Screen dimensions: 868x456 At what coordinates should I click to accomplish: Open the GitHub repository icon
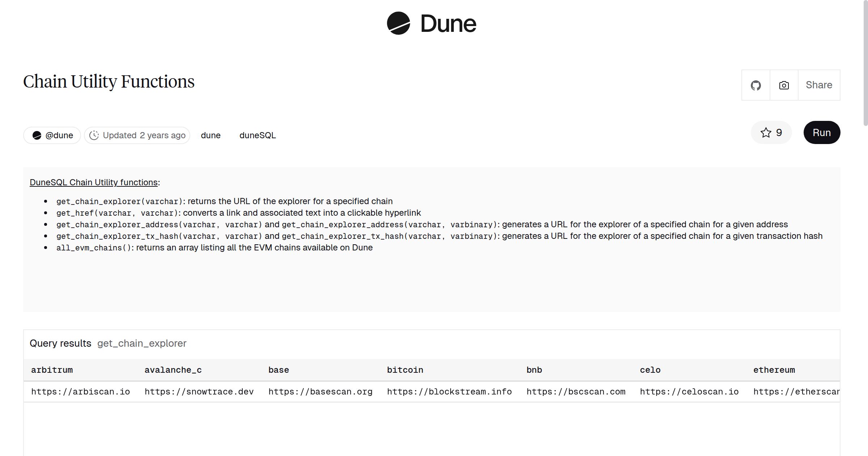coord(756,85)
